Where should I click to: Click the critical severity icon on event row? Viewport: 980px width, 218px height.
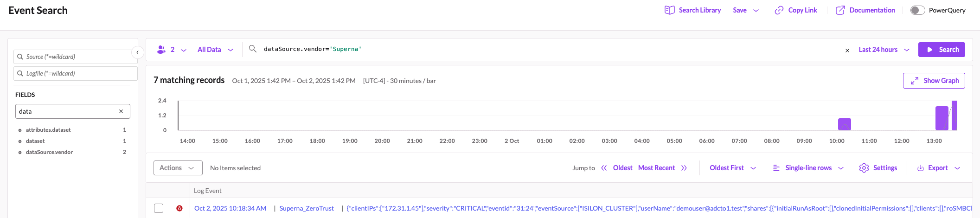179,208
